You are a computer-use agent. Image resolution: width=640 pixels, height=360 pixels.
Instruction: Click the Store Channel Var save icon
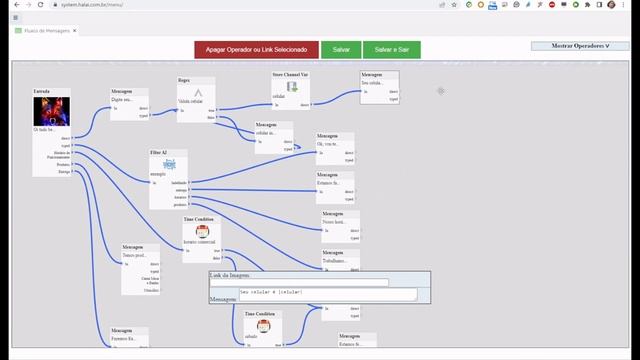[291, 87]
